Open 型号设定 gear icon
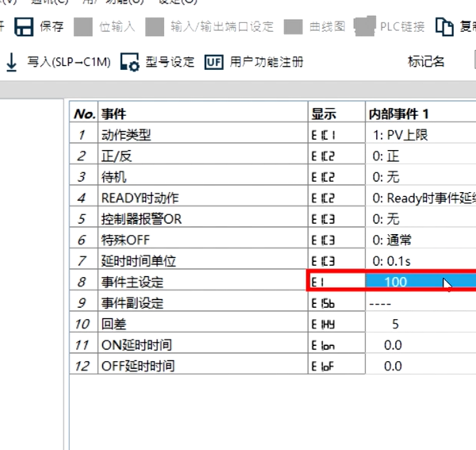The width and height of the screenshot is (476, 450). coord(130,62)
